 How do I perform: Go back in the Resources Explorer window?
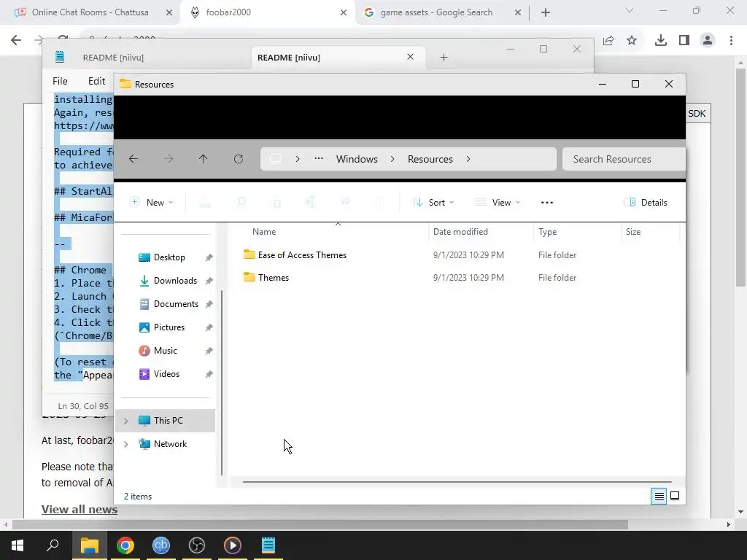click(x=133, y=159)
